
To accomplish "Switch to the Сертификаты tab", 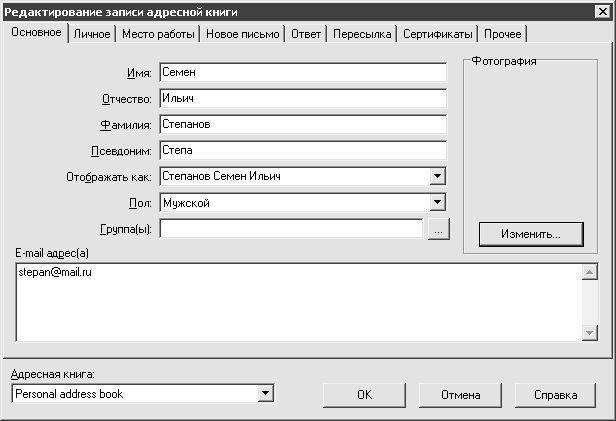I will click(x=437, y=34).
